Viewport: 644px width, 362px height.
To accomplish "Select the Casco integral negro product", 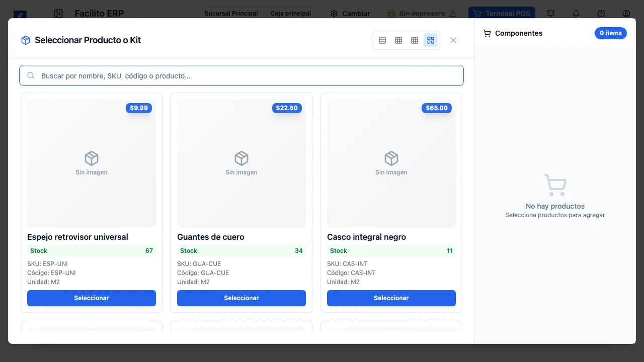I will point(391,298).
